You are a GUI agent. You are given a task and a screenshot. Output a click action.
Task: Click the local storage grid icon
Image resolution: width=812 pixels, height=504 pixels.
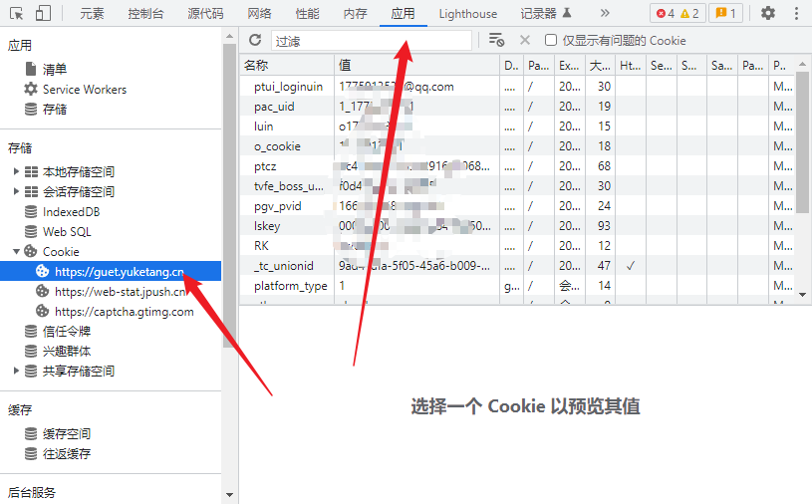point(31,171)
